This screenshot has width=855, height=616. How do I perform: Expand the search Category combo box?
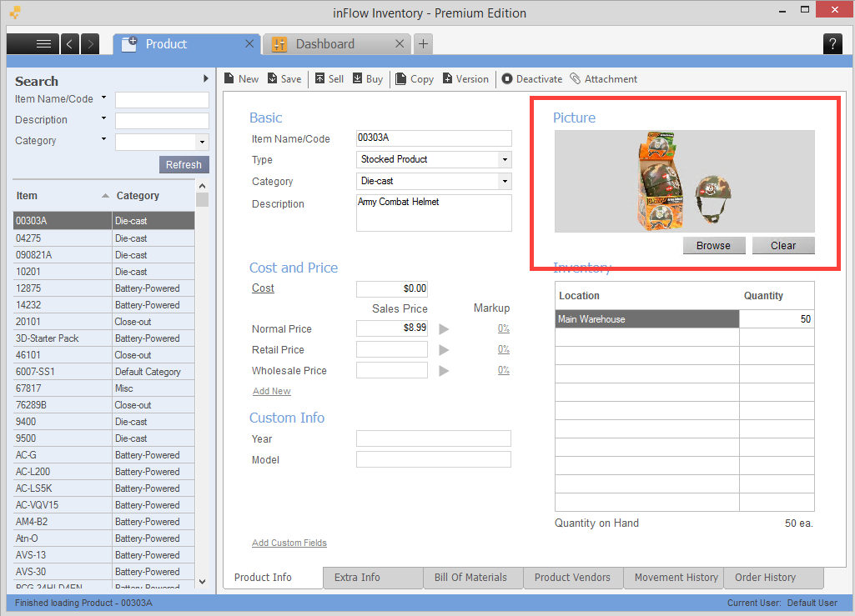coord(203,143)
